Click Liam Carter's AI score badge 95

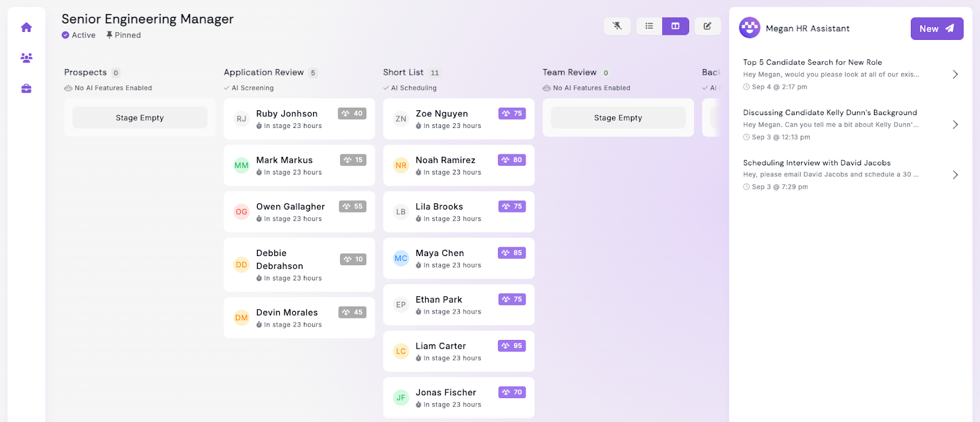(511, 346)
